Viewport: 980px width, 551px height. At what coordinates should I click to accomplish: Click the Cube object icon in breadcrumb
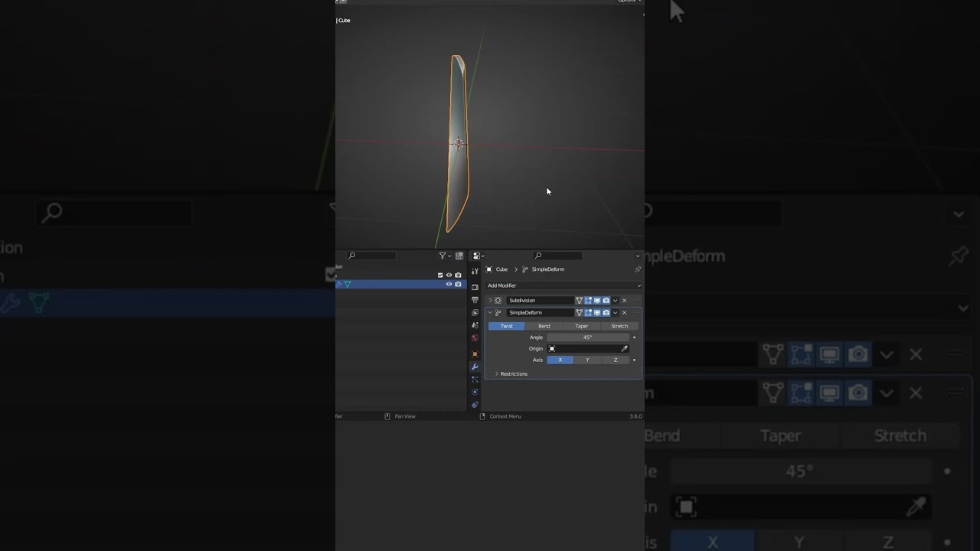click(x=489, y=269)
